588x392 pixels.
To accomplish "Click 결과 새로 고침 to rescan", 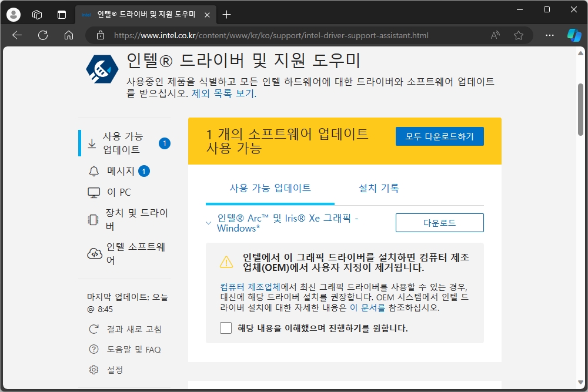I will tap(134, 329).
